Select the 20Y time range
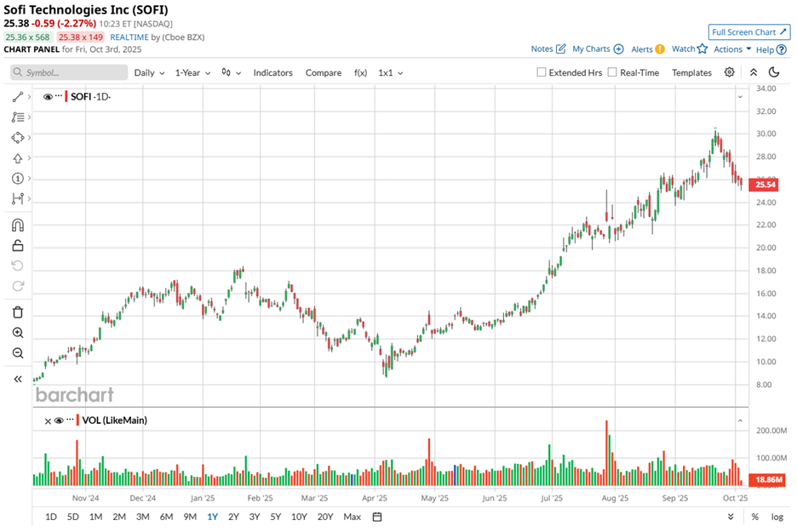 tap(324, 517)
